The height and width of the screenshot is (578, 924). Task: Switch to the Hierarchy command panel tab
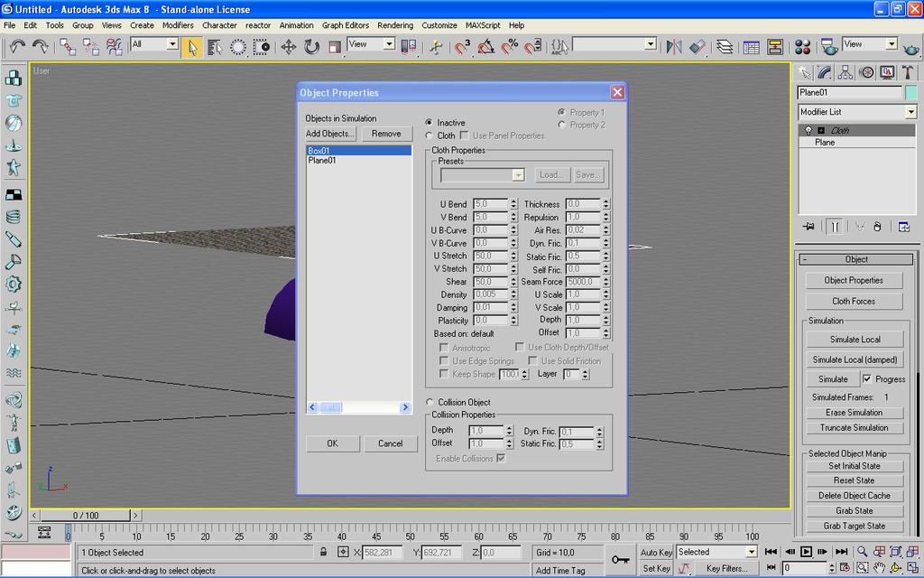pyautogui.click(x=845, y=72)
